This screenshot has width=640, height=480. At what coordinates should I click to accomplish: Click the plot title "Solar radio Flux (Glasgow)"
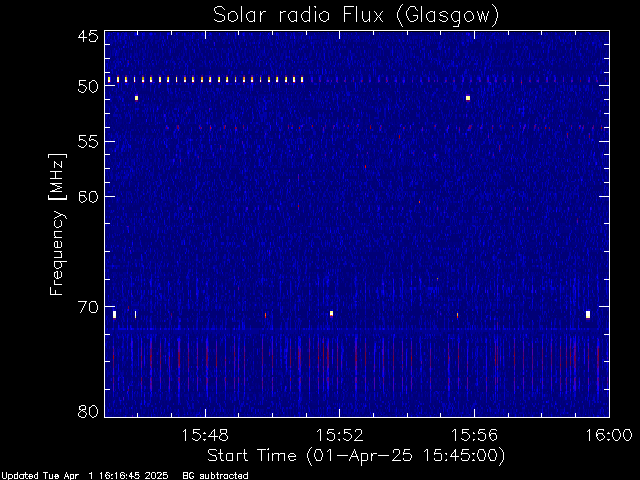(356, 16)
